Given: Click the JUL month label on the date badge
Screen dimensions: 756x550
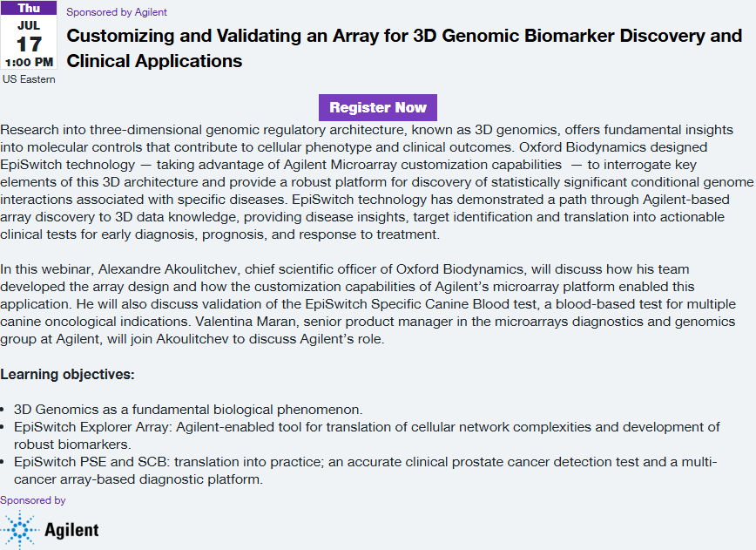Looking at the screenshot, I should point(29,24).
